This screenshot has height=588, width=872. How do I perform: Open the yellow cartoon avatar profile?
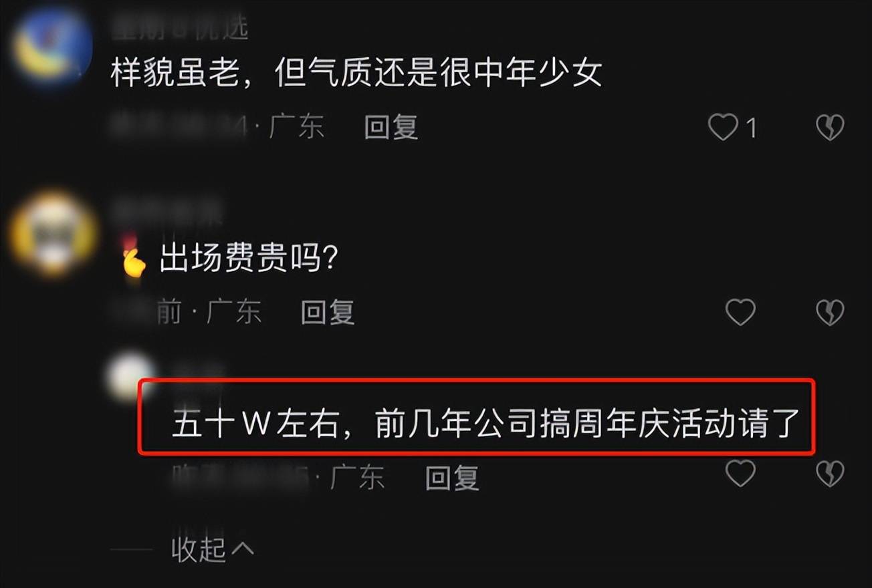pos(53,234)
